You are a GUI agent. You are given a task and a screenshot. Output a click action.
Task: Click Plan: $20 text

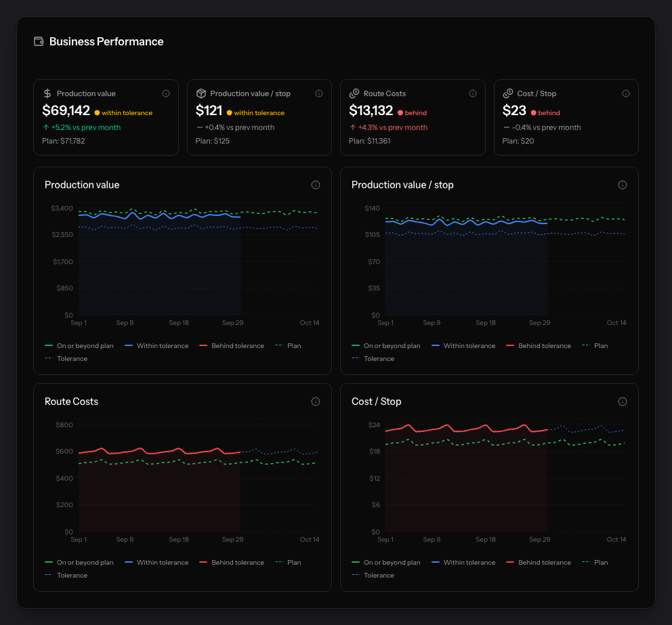coord(518,141)
